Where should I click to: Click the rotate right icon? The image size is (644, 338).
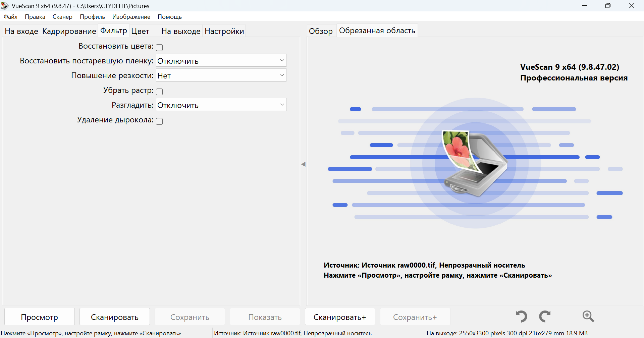coord(545,316)
